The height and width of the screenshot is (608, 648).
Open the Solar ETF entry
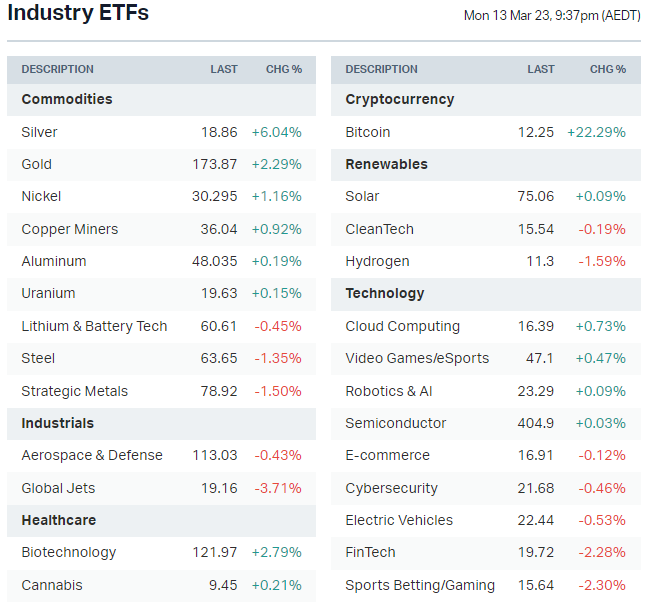[x=363, y=196]
